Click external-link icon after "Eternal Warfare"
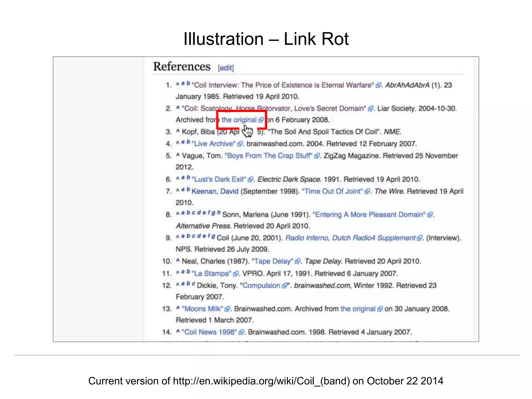Image resolution: width=532 pixels, height=399 pixels. click(x=378, y=85)
